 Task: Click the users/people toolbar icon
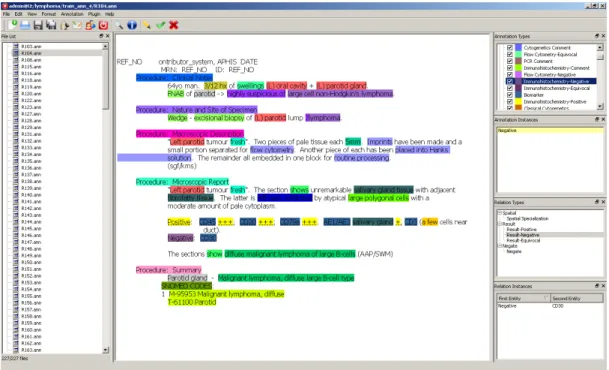[x=90, y=25]
